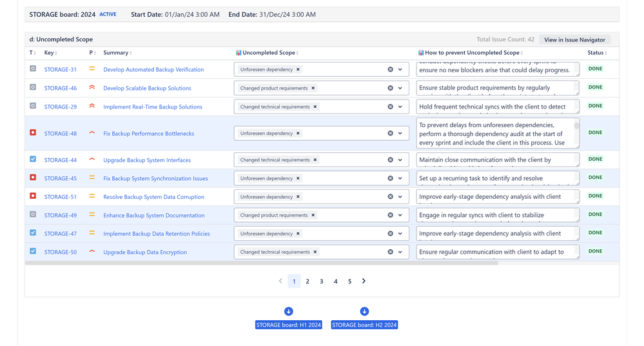Go to page 5 of results
The height and width of the screenshot is (346, 644).
tap(349, 281)
